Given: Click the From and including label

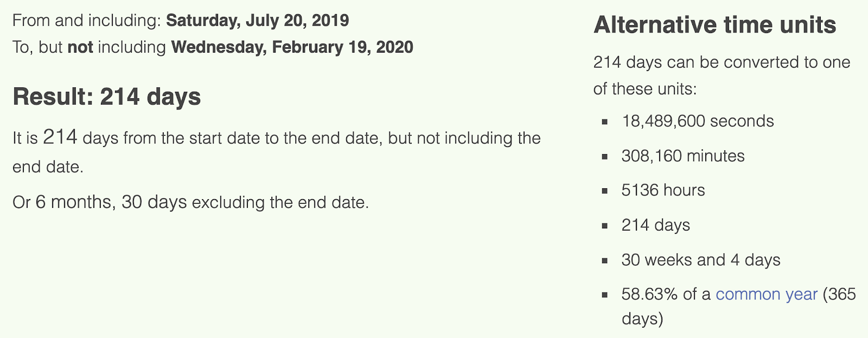Looking at the screenshot, I should [x=87, y=21].
